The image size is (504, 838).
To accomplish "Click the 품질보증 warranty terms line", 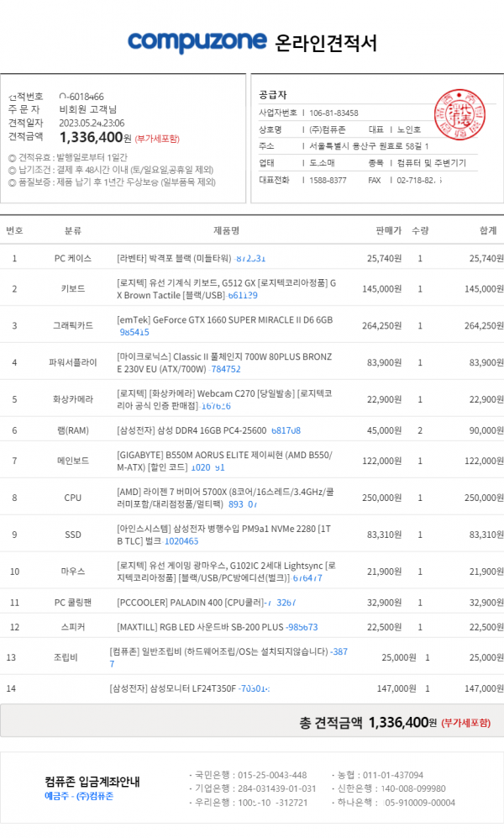I will coord(112,182).
